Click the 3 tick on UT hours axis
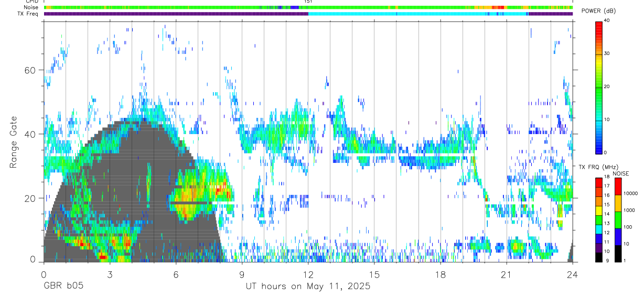Screen dimensions: 644x297 [x=110, y=274]
